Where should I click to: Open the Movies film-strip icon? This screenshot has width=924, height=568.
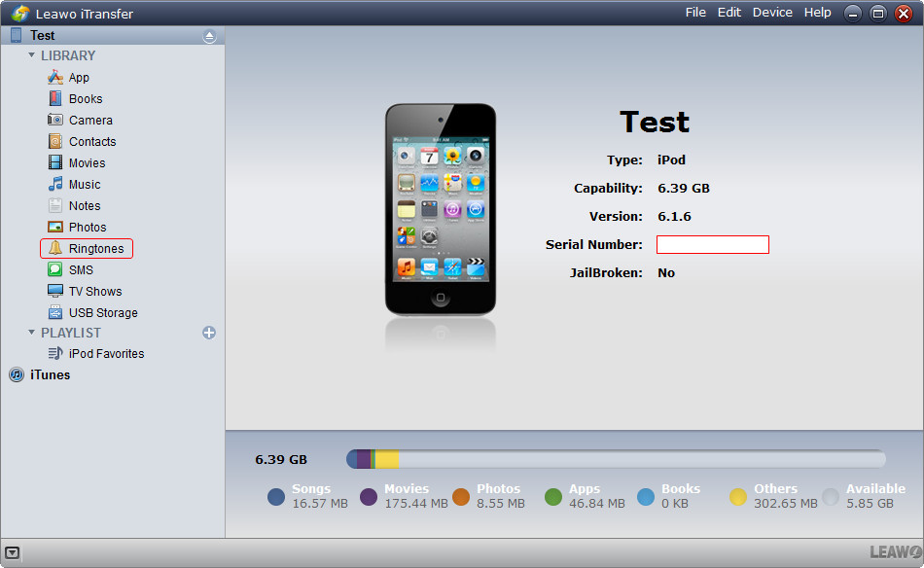tap(55, 162)
